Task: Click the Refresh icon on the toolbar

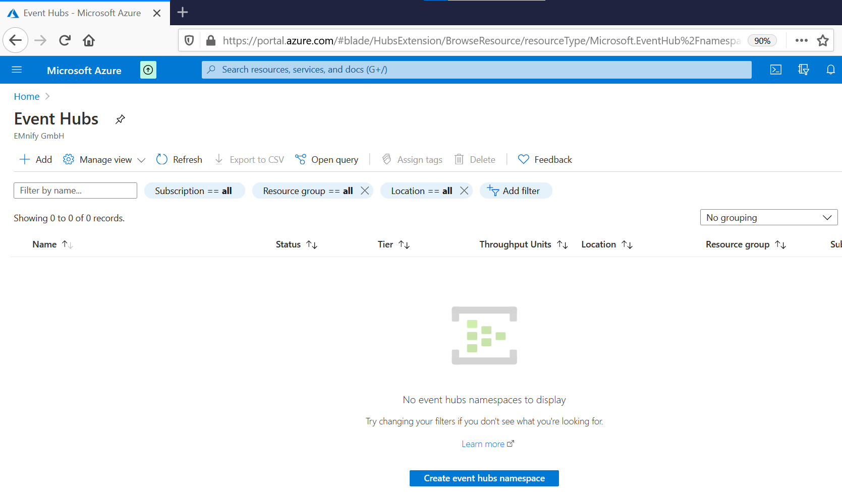Action: click(x=161, y=159)
